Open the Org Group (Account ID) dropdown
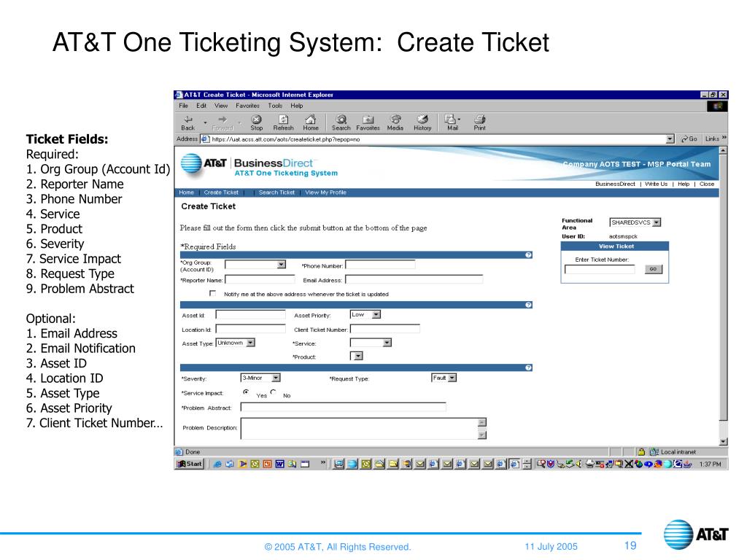 click(255, 264)
